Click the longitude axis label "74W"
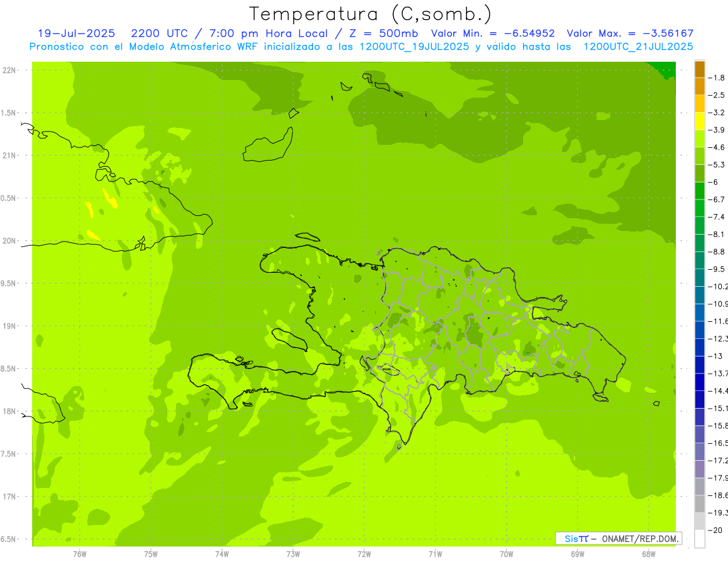Screen dimensions: 728x562 point(222,554)
